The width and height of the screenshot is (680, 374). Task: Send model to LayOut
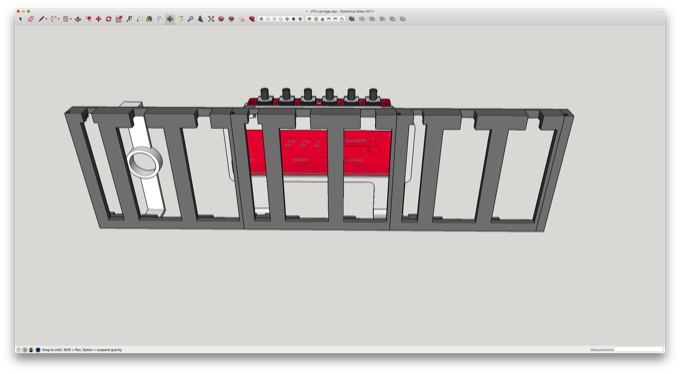[242, 19]
